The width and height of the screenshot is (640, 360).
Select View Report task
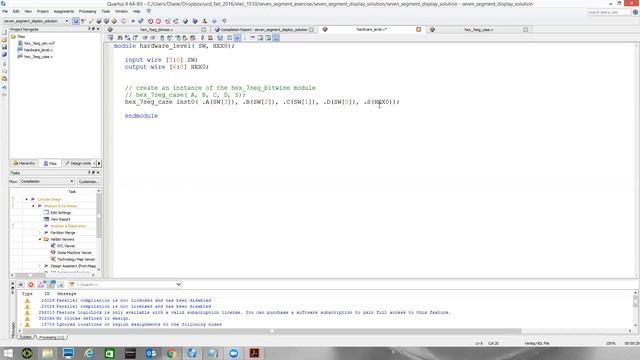tap(57, 219)
